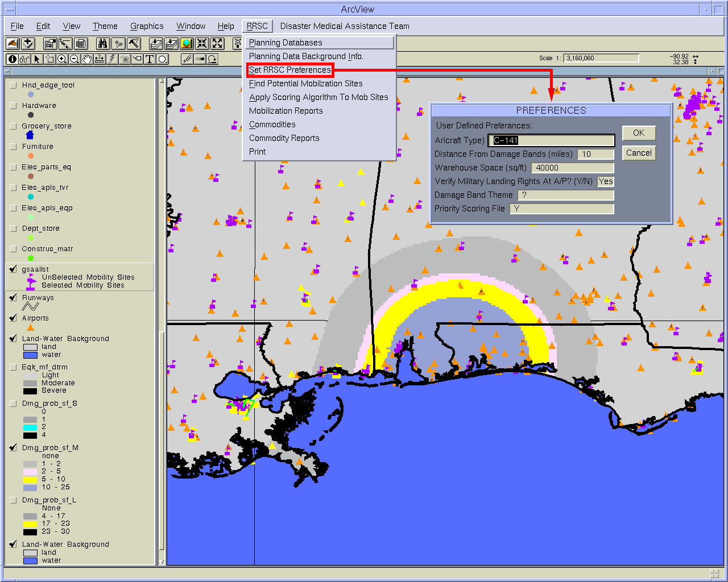Click the Priority Scoring File field
The height and width of the screenshot is (582, 728).
tap(562, 209)
